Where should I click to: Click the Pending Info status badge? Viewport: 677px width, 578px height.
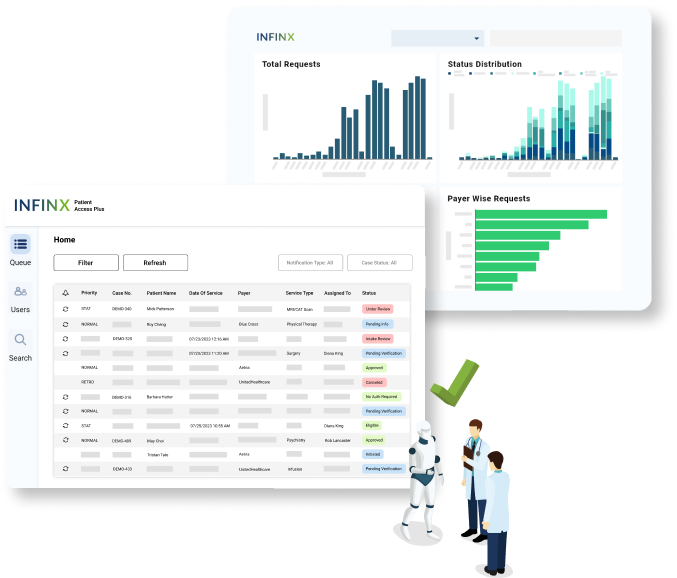point(377,324)
